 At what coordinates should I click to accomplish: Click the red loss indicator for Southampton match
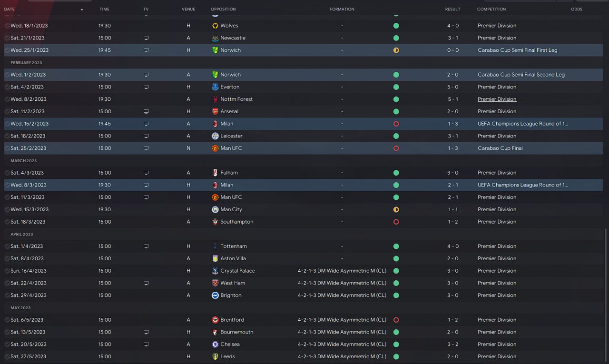396,222
